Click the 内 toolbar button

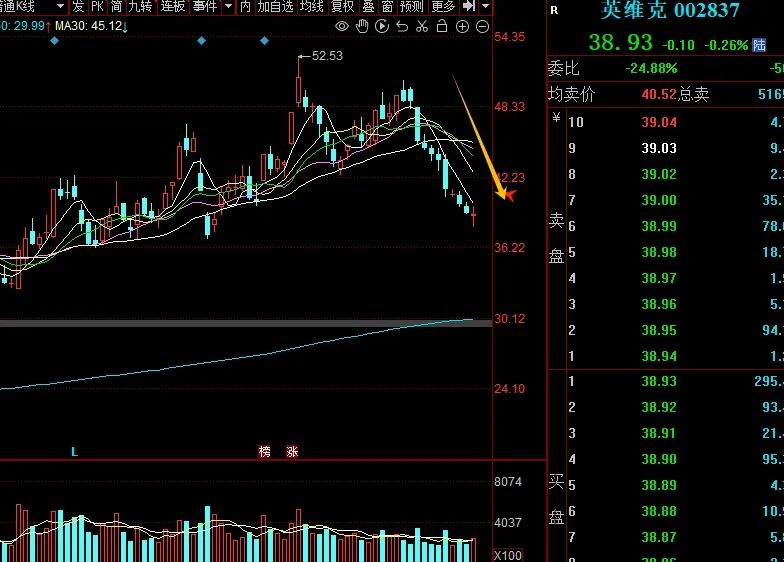(245, 6)
